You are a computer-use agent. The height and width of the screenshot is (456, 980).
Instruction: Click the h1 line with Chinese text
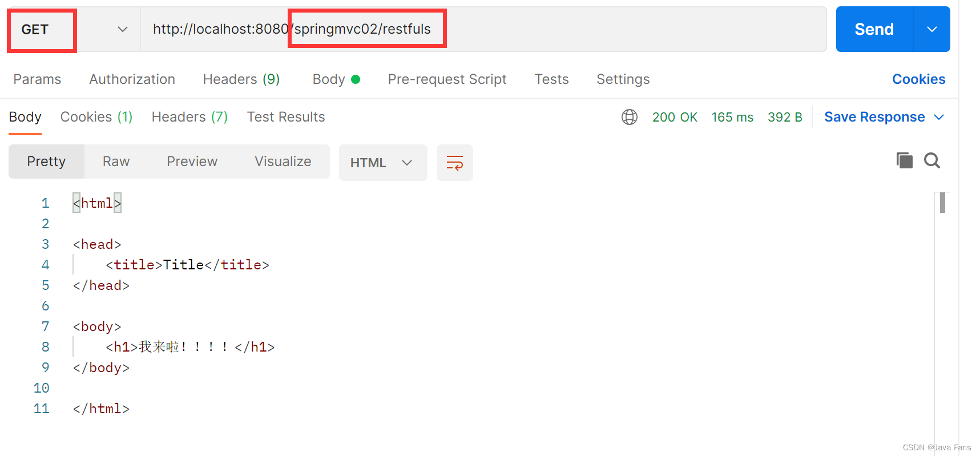190,347
